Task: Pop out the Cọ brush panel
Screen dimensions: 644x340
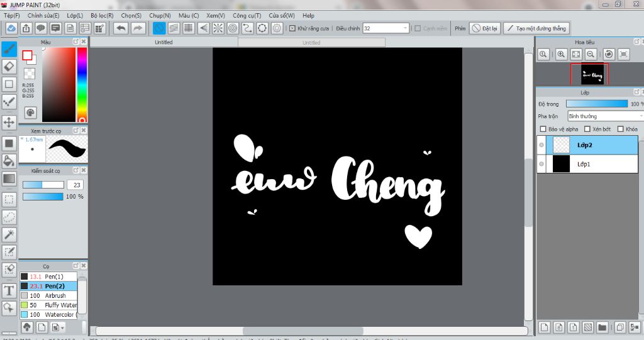Action: point(76,266)
